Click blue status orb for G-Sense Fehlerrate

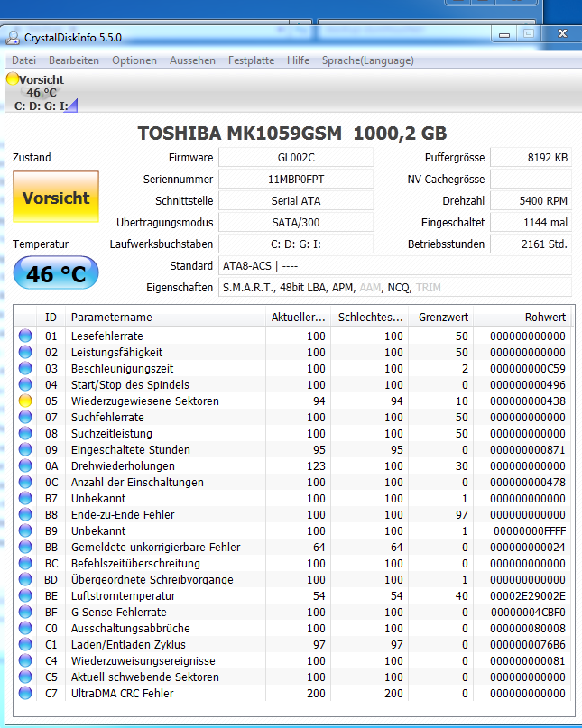(25, 612)
